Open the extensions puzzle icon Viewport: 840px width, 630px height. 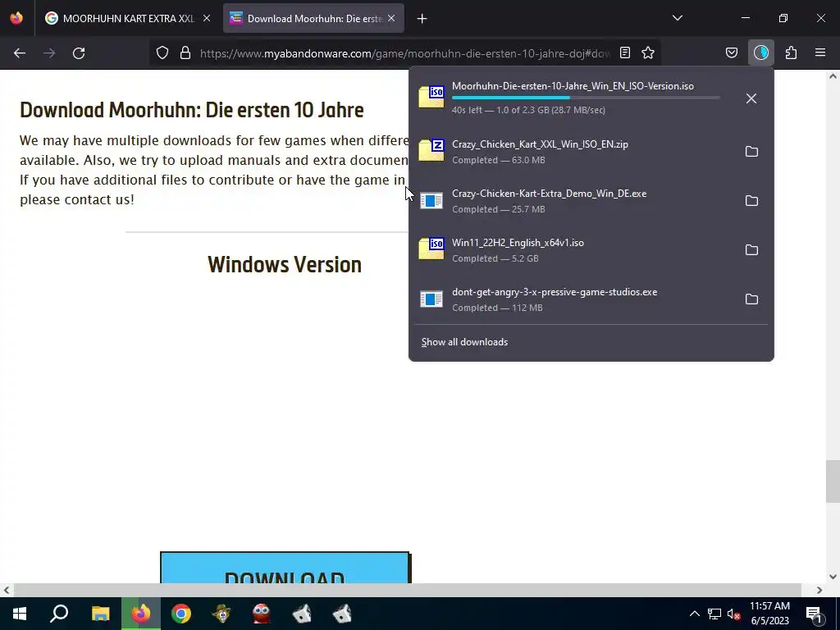tap(792, 52)
